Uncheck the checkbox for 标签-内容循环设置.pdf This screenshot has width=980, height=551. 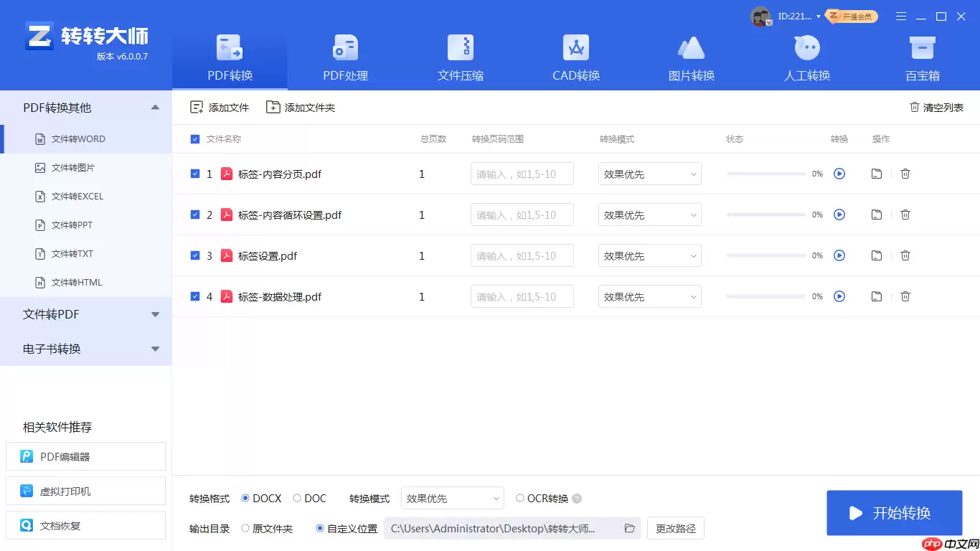click(x=195, y=215)
